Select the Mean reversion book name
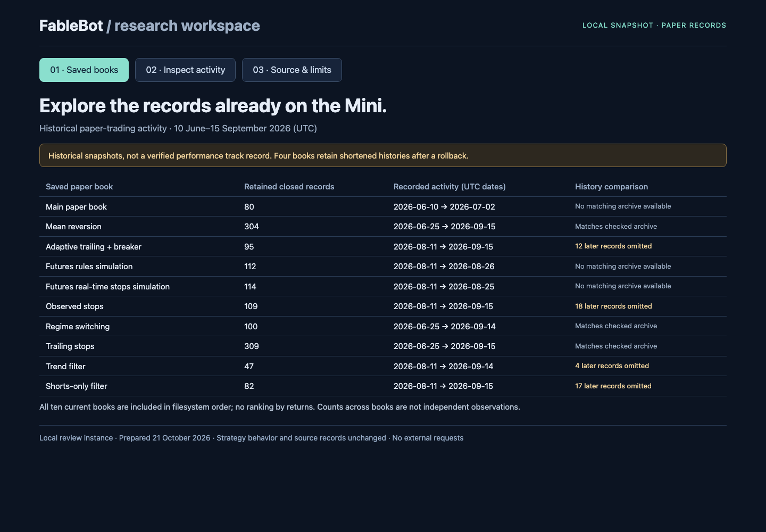Screen dimensions: 766x532 coord(73,227)
